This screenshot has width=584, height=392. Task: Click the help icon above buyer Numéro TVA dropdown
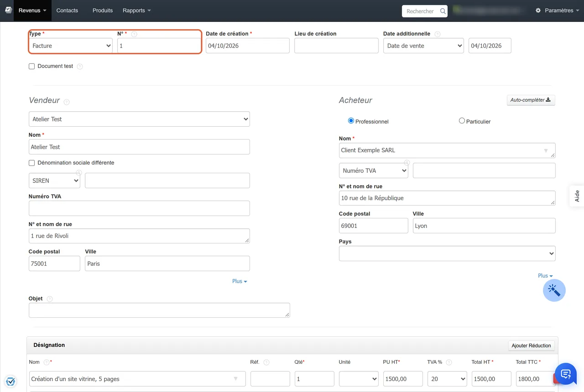point(407,163)
